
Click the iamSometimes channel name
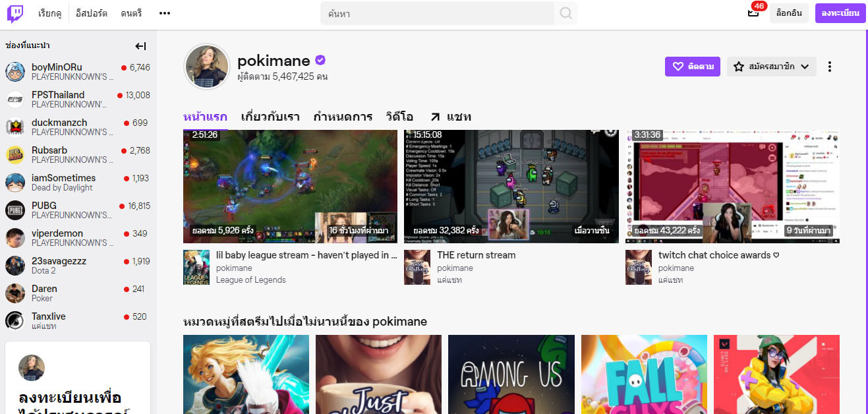click(x=63, y=178)
